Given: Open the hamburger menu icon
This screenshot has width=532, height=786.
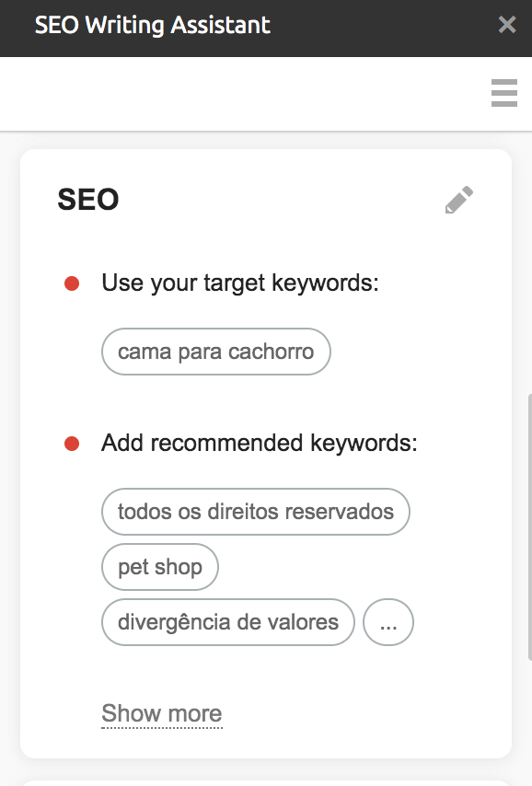Looking at the screenshot, I should tap(503, 93).
